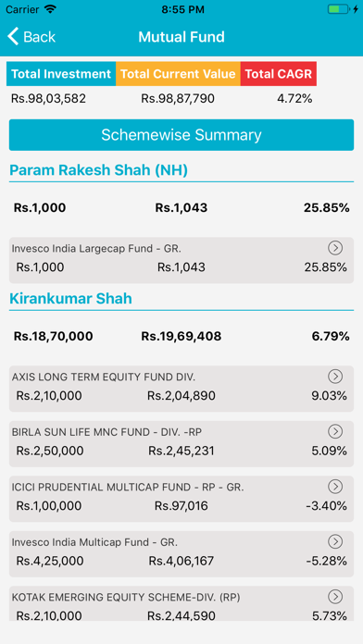The width and height of the screenshot is (363, 644).
Task: Click the Schemewise Summary button
Action: tap(181, 135)
